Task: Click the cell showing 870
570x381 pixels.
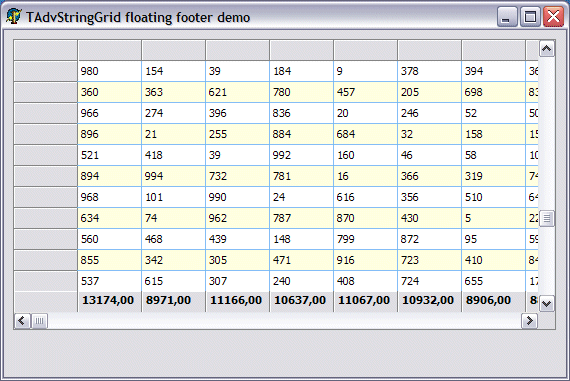Action: [x=365, y=219]
